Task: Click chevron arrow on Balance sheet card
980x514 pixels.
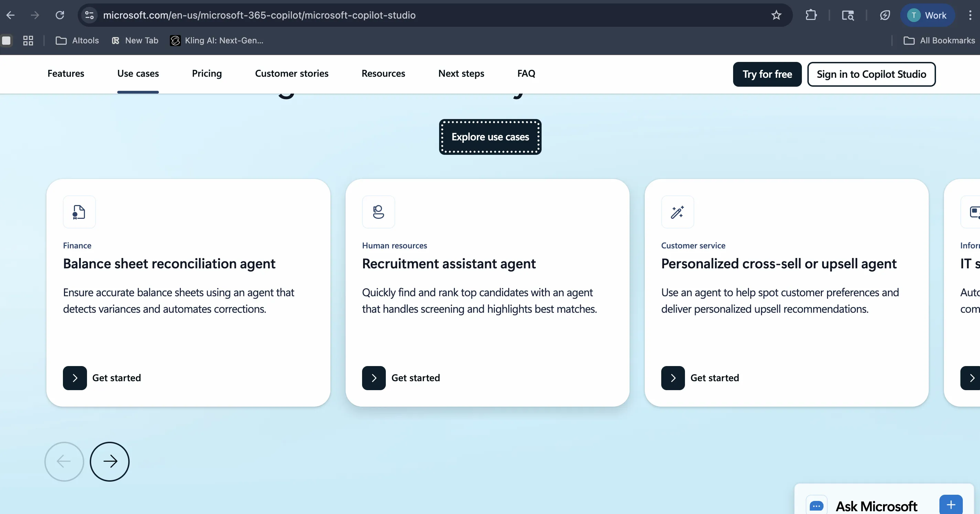Action: click(x=75, y=378)
